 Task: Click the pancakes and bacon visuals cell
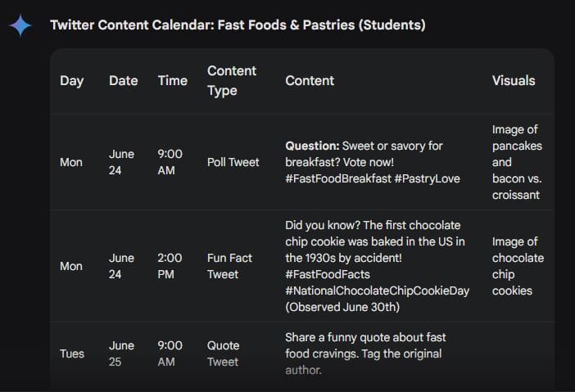(518, 162)
